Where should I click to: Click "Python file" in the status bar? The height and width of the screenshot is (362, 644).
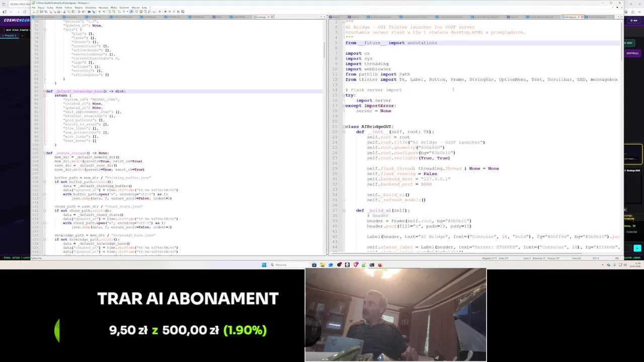point(36,258)
